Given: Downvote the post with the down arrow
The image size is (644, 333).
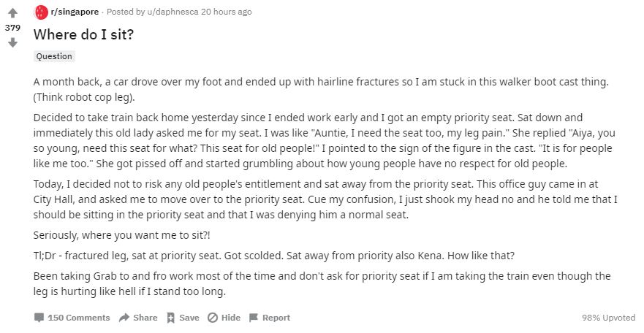Looking at the screenshot, I should tap(12, 43).
